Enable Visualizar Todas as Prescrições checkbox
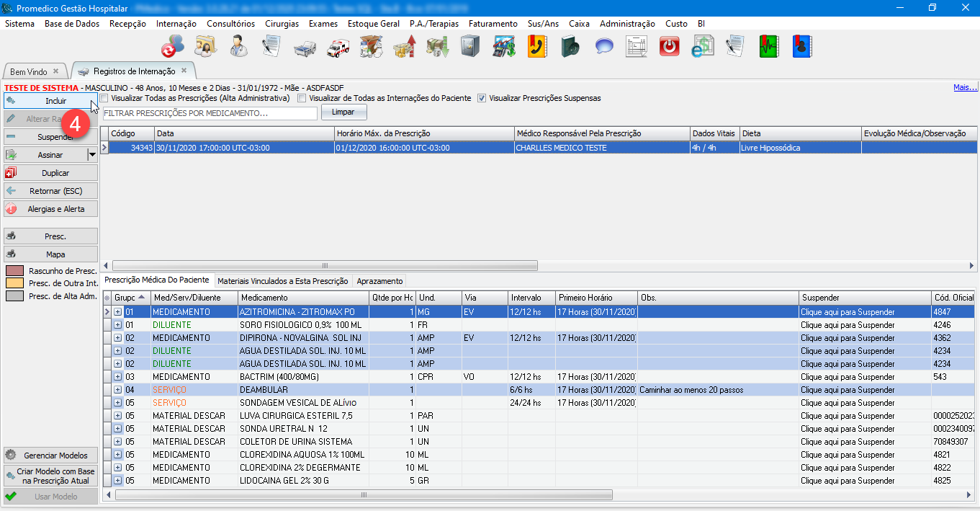Image resolution: width=980 pixels, height=511 pixels. (104, 98)
